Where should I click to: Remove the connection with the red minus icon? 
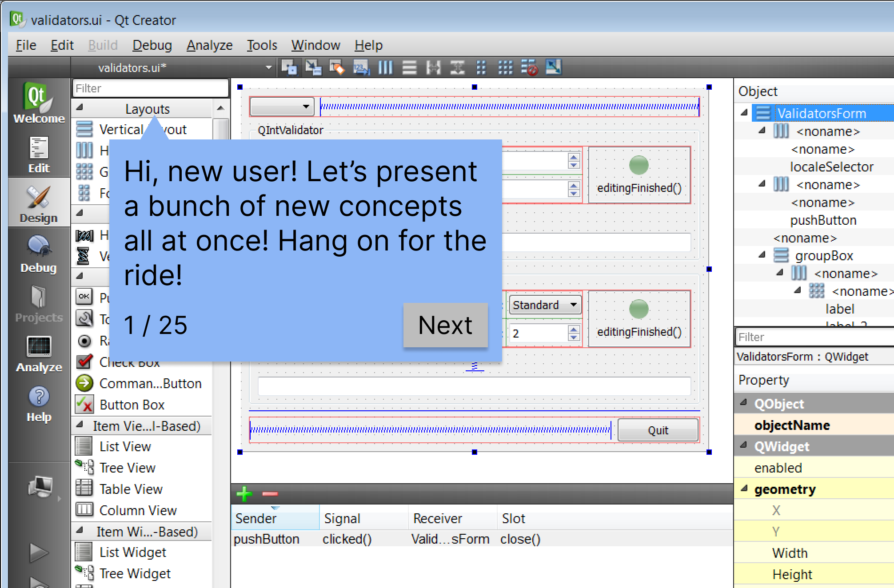(270, 493)
